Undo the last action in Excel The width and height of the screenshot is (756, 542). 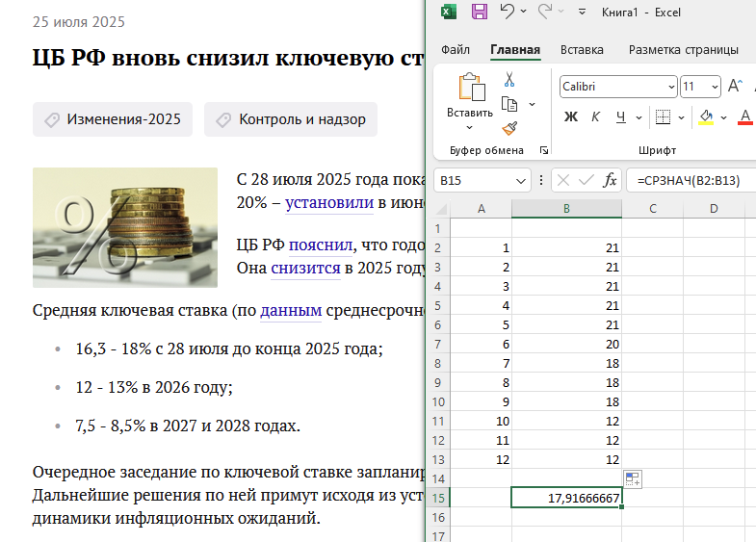point(507,11)
